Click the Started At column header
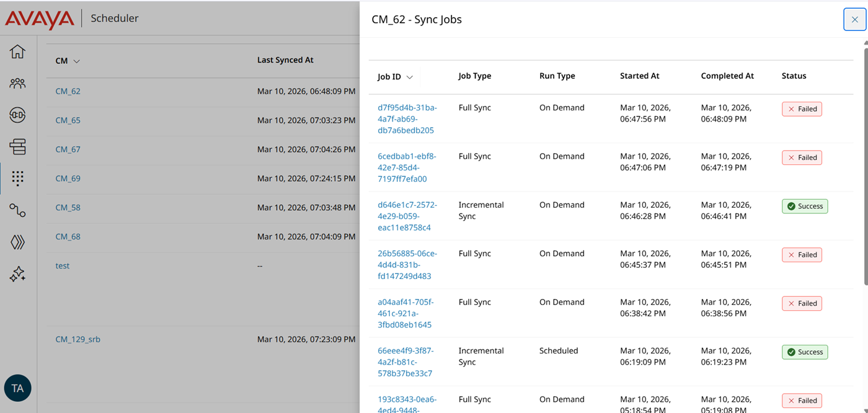 click(x=640, y=76)
